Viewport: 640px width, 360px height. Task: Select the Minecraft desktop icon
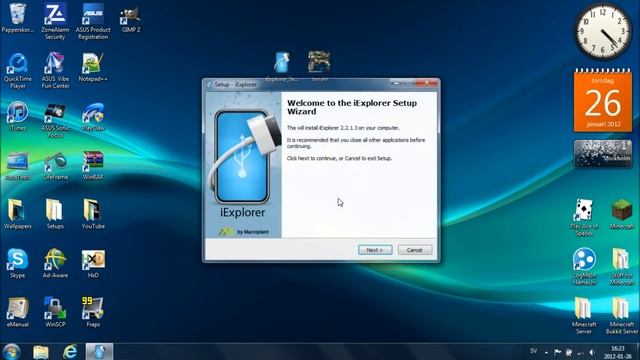coord(622,214)
